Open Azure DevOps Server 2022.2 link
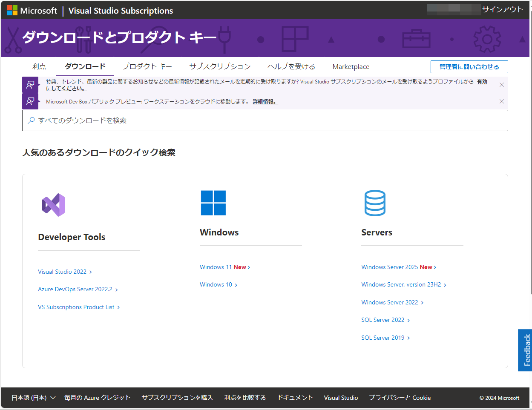532x410 pixels. pyautogui.click(x=78, y=289)
